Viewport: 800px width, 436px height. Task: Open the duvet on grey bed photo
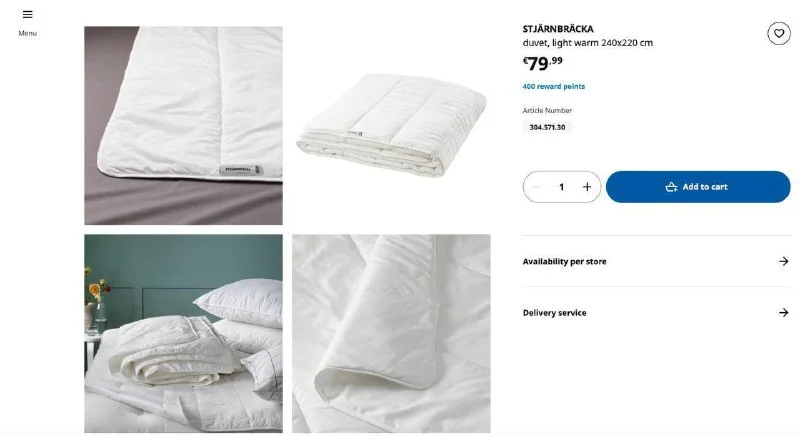point(183,125)
